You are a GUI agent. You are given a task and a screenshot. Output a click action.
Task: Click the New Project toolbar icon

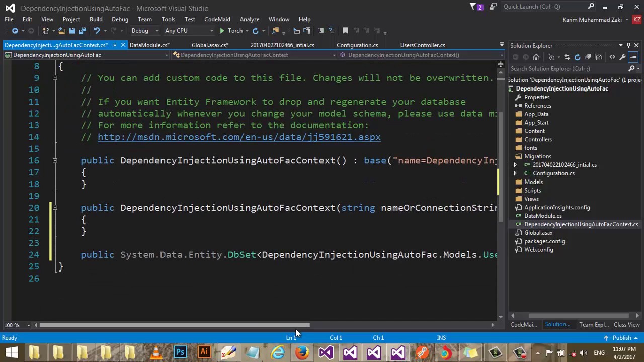[45, 31]
